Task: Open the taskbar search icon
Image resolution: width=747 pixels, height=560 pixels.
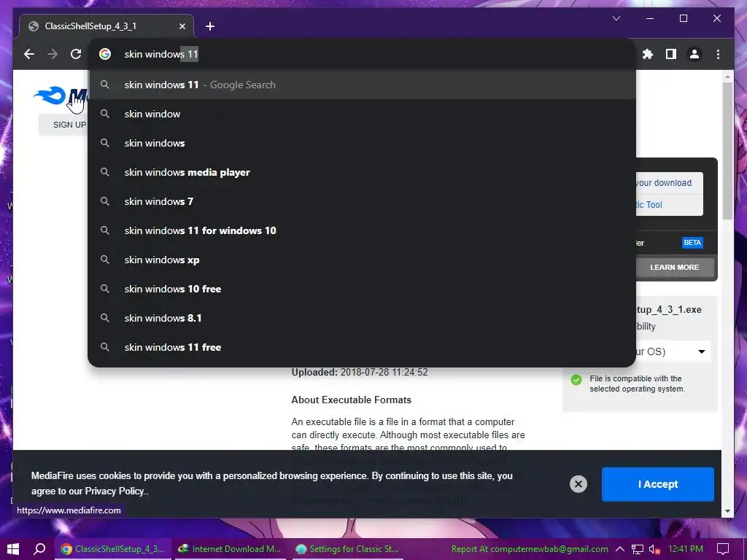Action: [x=39, y=549]
